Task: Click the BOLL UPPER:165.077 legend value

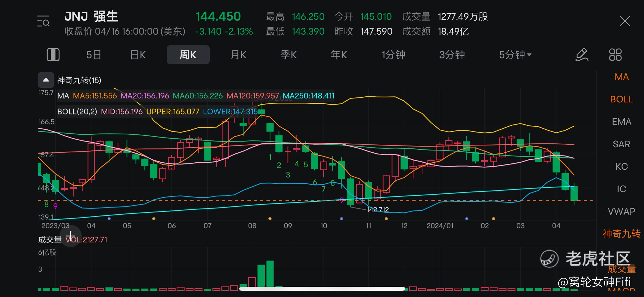Action: point(173,112)
